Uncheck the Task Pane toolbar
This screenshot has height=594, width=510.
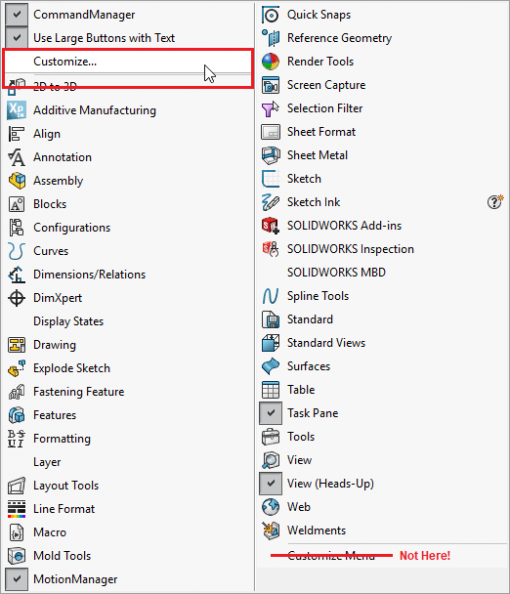point(271,413)
